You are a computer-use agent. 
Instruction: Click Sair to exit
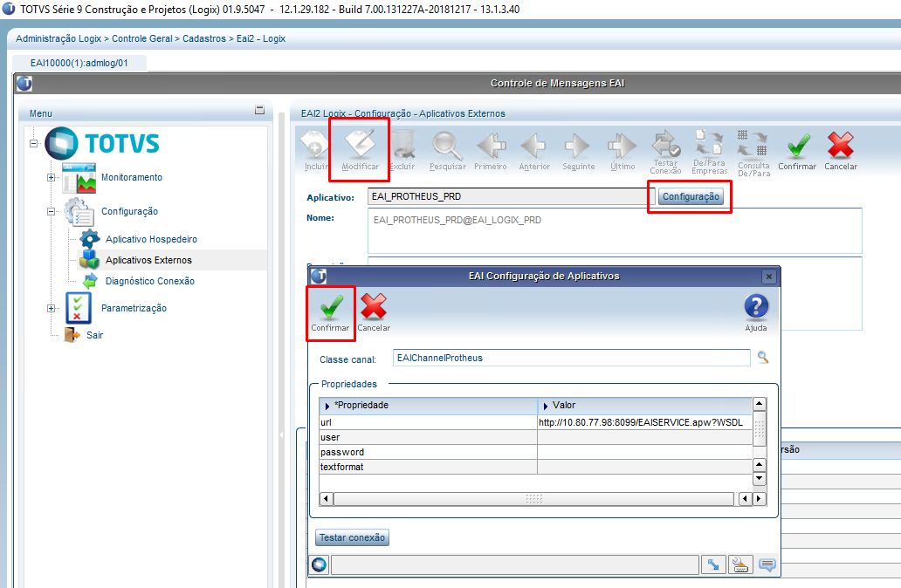95,335
